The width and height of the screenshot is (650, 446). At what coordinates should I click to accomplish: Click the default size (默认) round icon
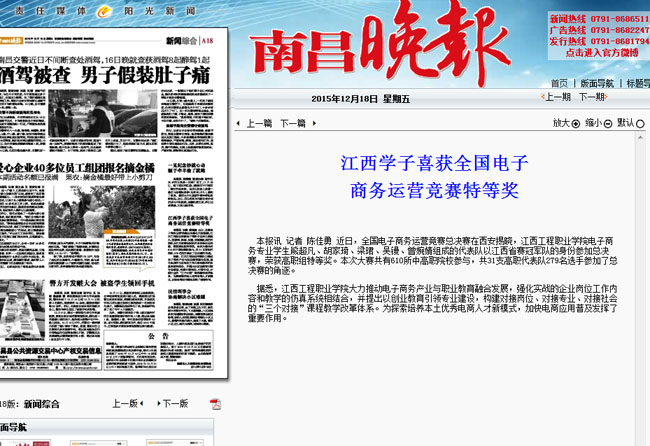pos(640,124)
